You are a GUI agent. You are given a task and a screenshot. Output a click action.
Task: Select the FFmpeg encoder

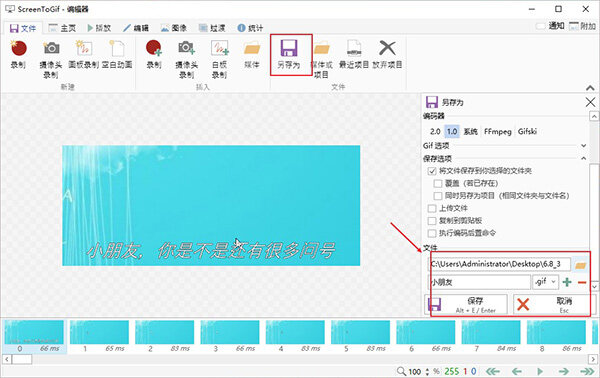point(497,132)
